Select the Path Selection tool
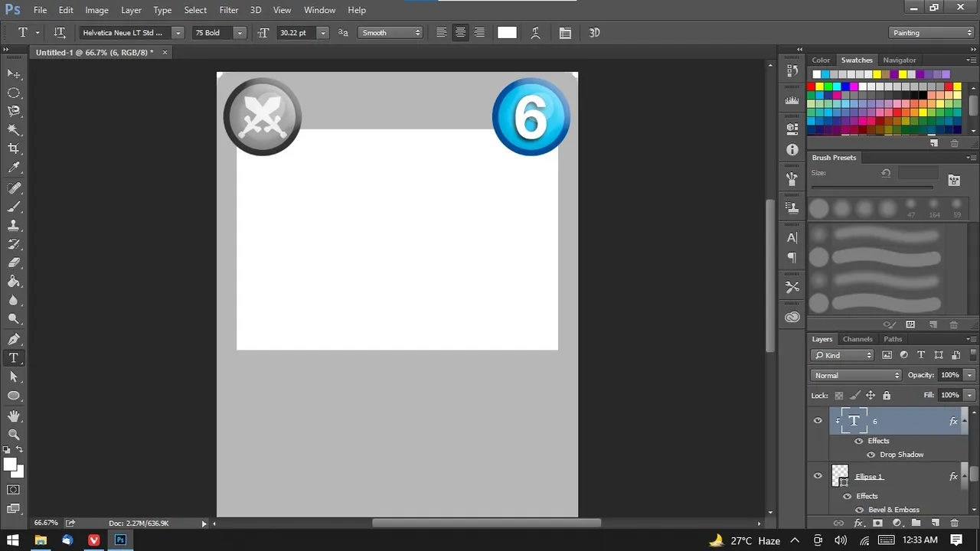This screenshot has width=980, height=551. click(14, 377)
